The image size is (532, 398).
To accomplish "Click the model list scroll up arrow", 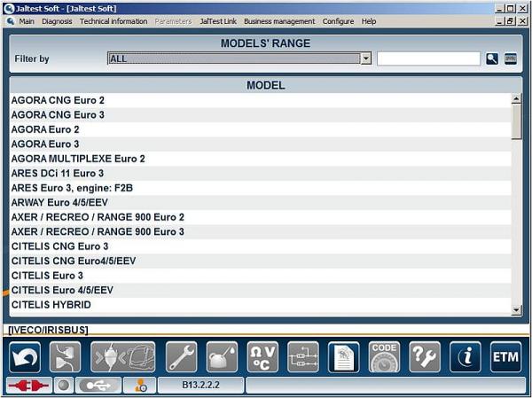I will pos(516,98).
